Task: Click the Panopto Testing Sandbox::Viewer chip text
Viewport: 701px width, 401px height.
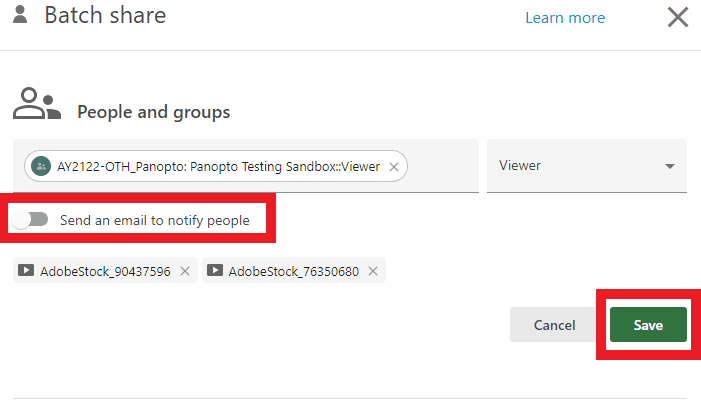Action: (218, 167)
